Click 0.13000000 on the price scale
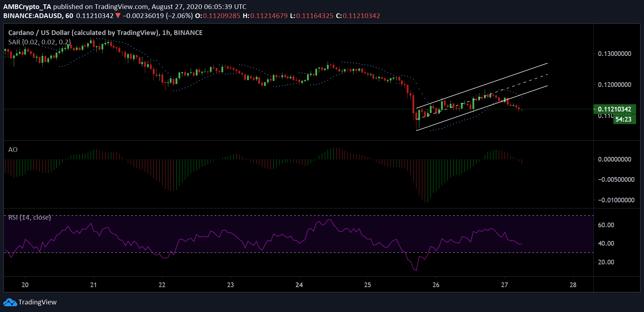The width and height of the screenshot is (644, 312). pos(614,54)
